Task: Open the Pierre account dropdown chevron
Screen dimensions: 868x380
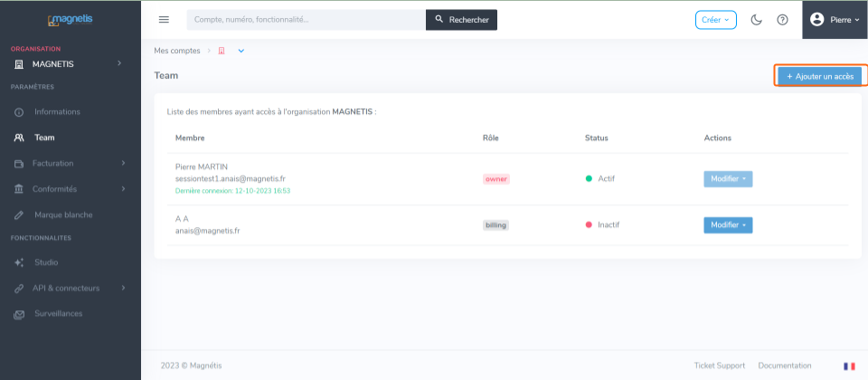Action: pos(856,20)
